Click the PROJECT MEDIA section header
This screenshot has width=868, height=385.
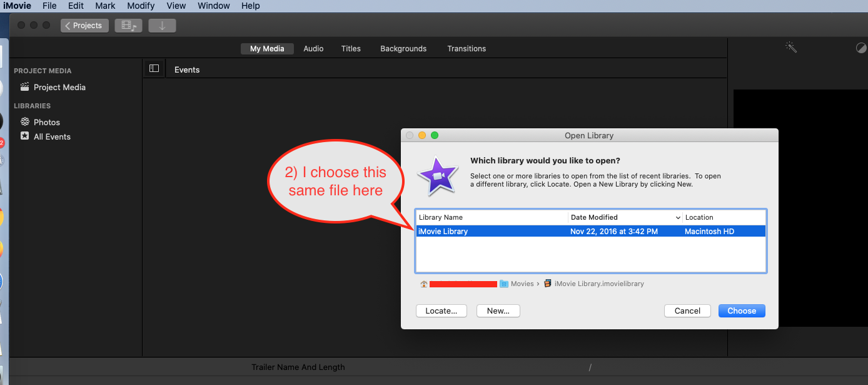click(x=43, y=71)
